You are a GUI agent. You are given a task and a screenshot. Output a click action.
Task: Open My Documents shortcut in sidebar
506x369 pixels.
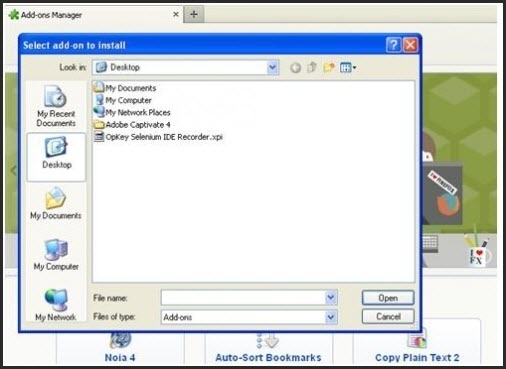[56, 203]
